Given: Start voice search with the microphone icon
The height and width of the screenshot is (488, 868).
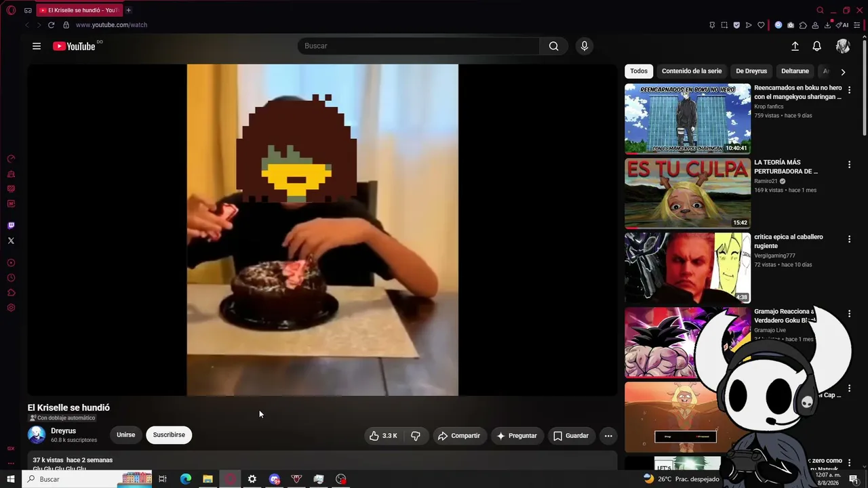Looking at the screenshot, I should [x=585, y=46].
